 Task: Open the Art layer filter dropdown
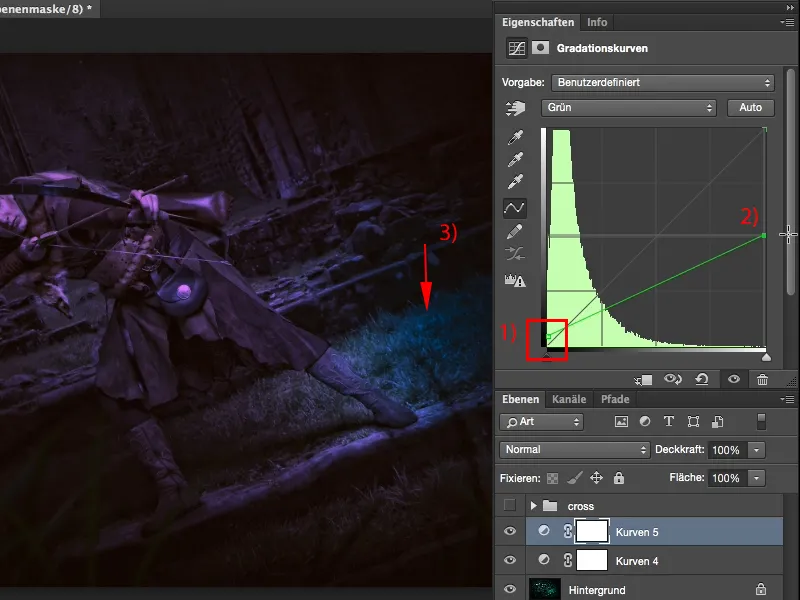tap(541, 422)
